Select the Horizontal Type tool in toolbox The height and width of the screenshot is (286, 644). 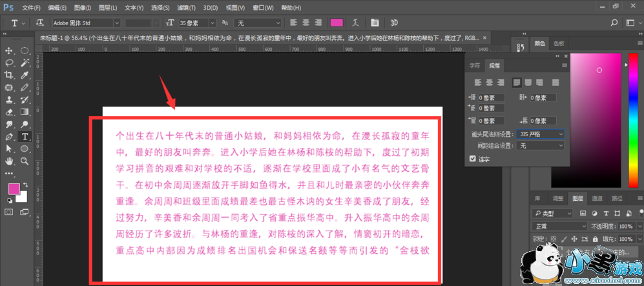click(x=24, y=136)
